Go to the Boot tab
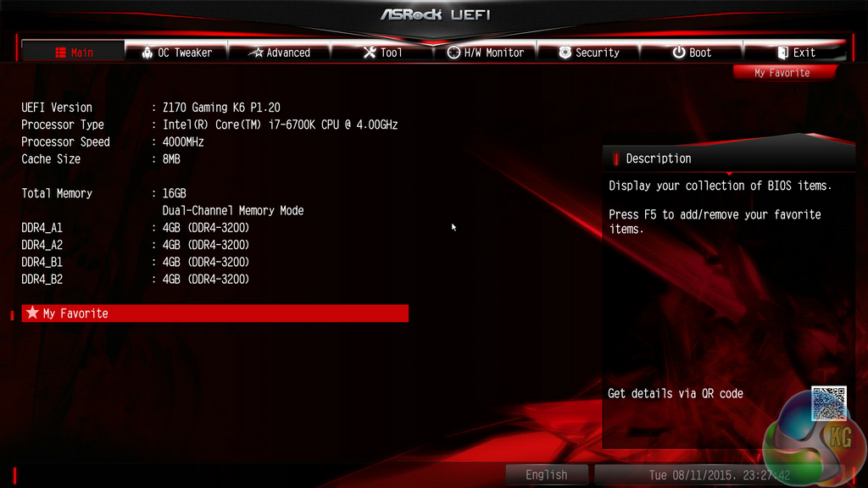Screen dimensions: 868x488 (692, 52)
